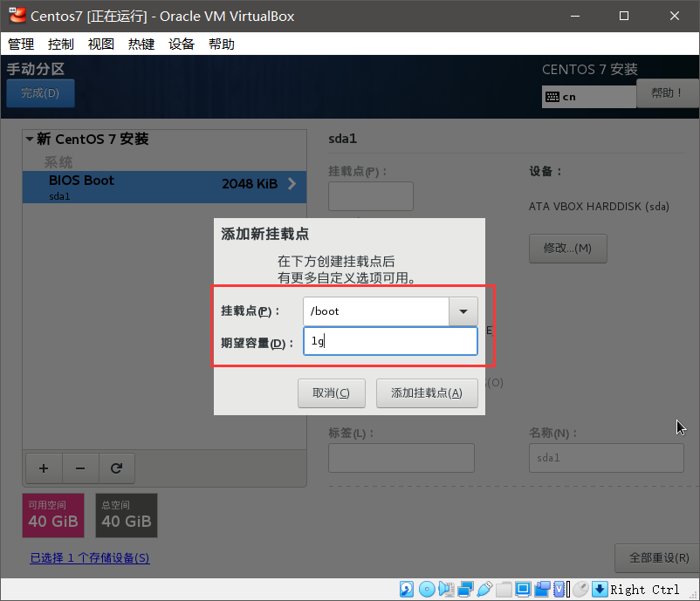Click the 取消 button
Image resolution: width=700 pixels, height=601 pixels.
(x=331, y=393)
